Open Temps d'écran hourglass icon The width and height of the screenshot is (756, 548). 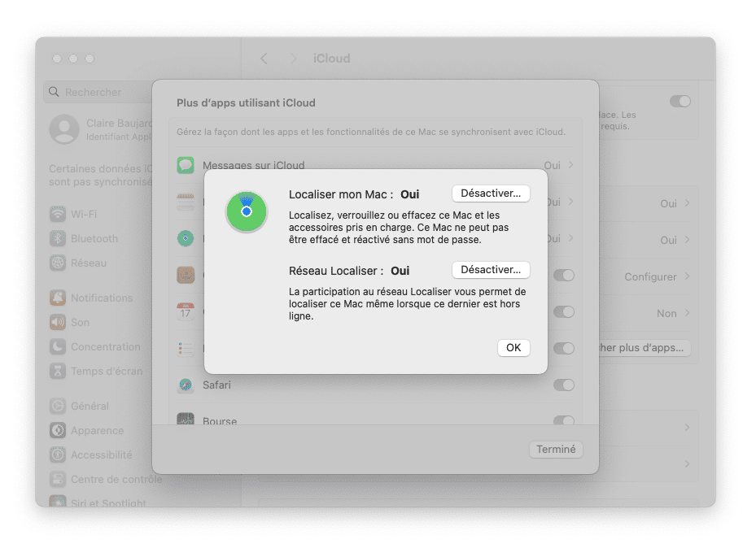pyautogui.click(x=58, y=371)
